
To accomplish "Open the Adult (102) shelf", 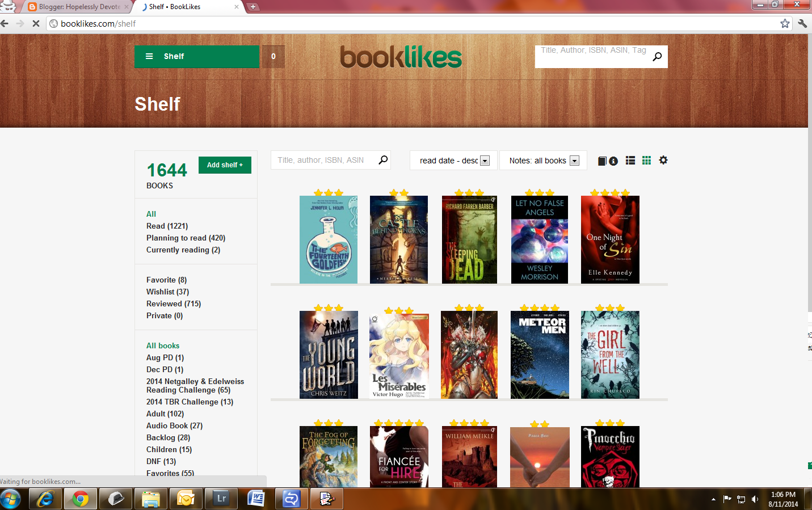I will (165, 414).
